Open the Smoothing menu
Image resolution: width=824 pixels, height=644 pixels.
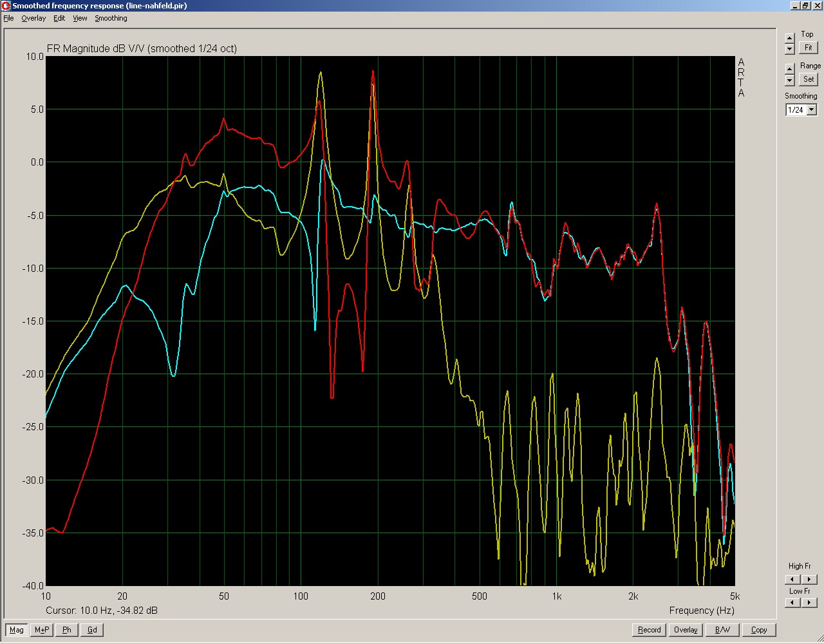(x=111, y=18)
